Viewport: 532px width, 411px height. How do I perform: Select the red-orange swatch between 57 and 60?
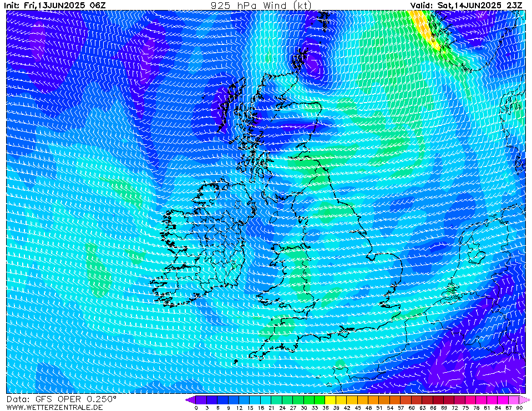tap(406, 400)
